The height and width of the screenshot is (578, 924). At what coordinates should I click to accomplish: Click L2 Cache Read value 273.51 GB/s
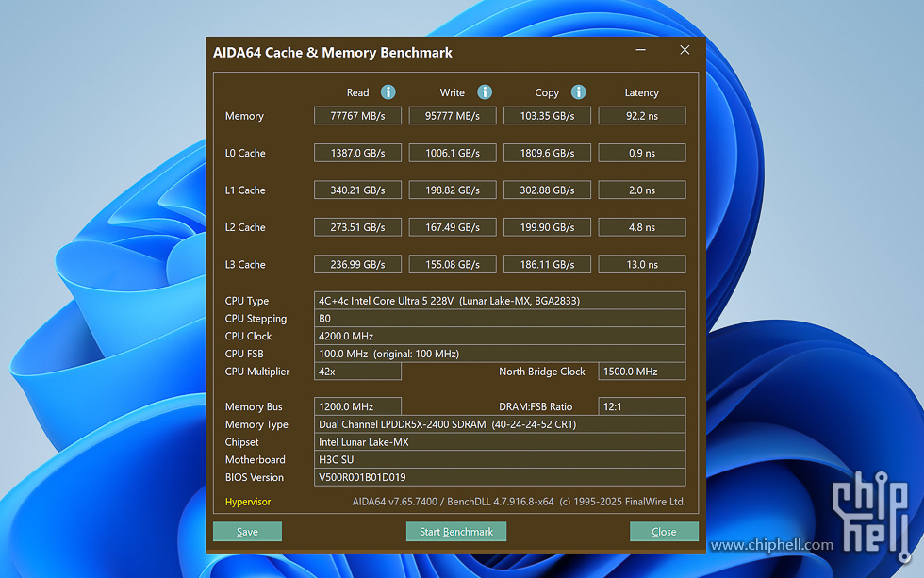357,227
